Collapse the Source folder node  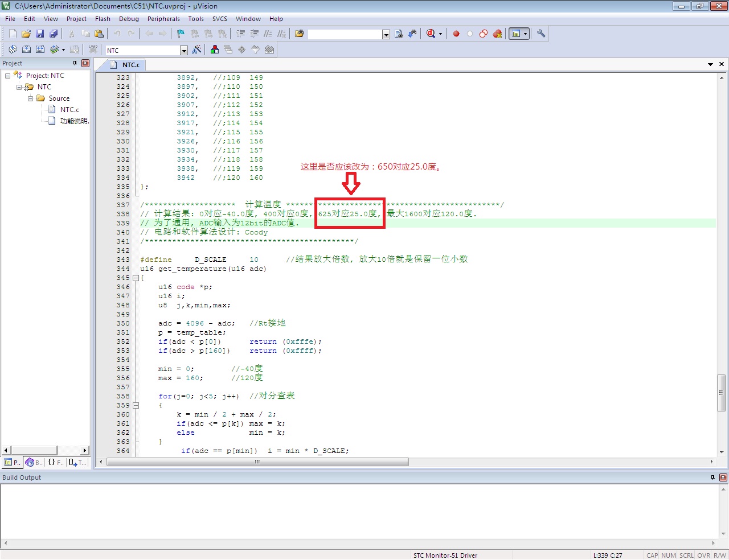pyautogui.click(x=31, y=98)
